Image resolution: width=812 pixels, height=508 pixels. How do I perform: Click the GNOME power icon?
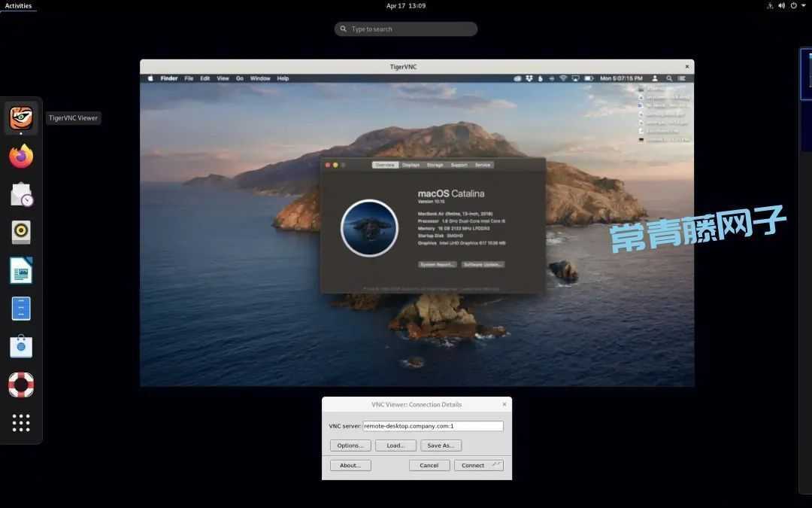793,6
